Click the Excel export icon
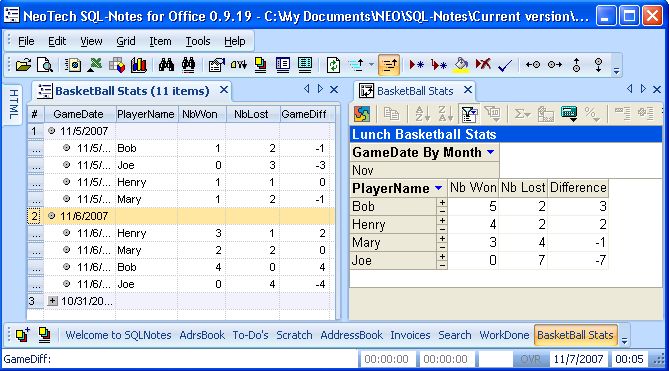This screenshot has width=669, height=371. (95, 65)
